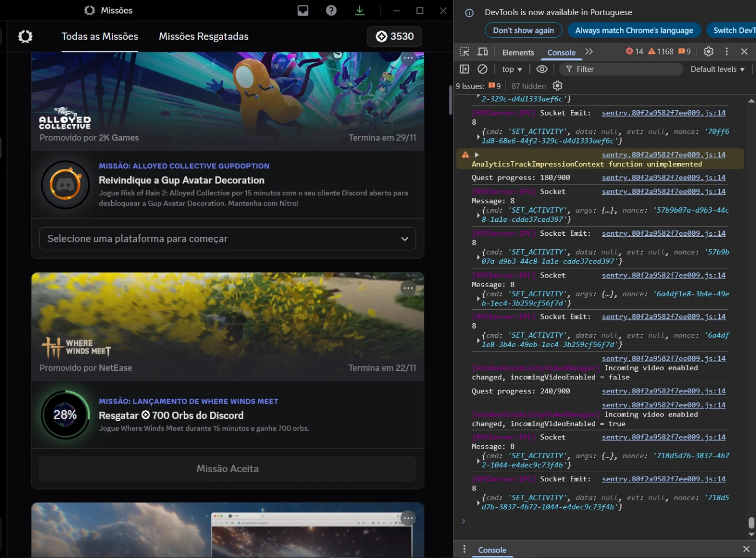Click the live expression eye icon

tap(542, 69)
